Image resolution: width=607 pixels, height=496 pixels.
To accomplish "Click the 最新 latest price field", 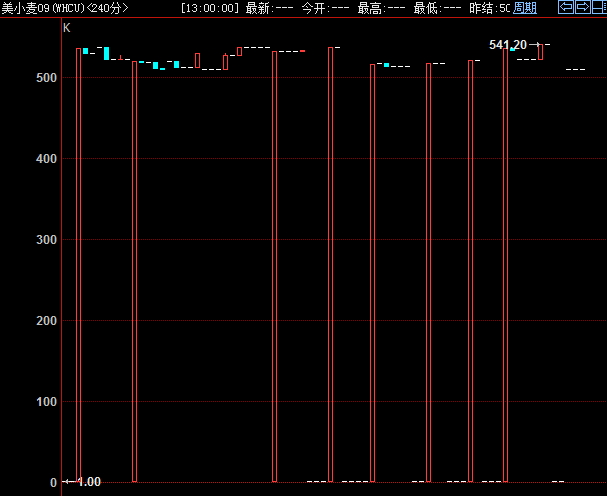I will click(x=269, y=8).
